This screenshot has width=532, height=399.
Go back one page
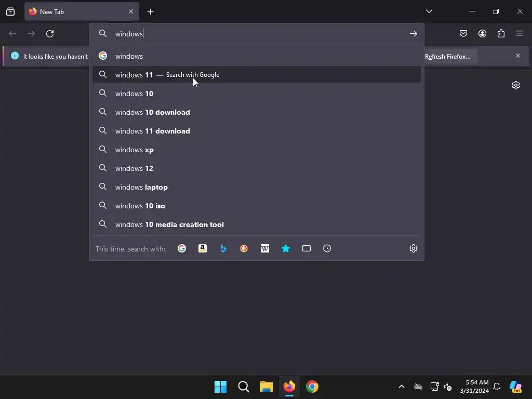click(x=12, y=34)
